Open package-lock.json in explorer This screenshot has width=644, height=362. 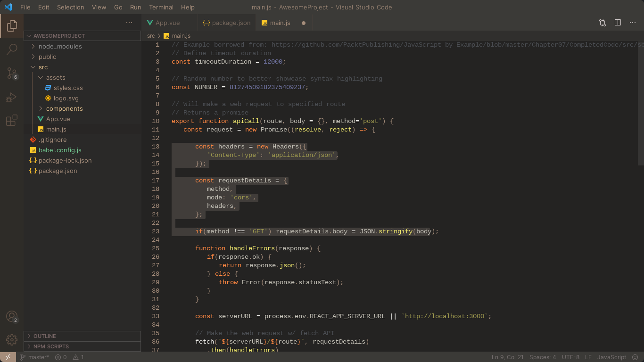pos(83,160)
